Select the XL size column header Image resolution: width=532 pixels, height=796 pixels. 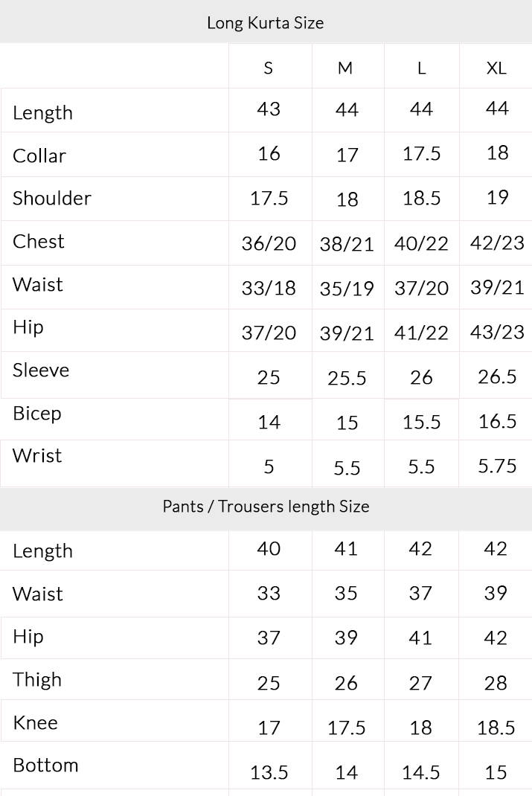point(496,68)
